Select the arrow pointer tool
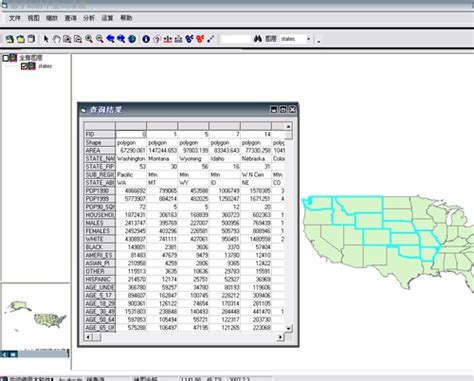The width and height of the screenshot is (474, 381). tap(46, 39)
